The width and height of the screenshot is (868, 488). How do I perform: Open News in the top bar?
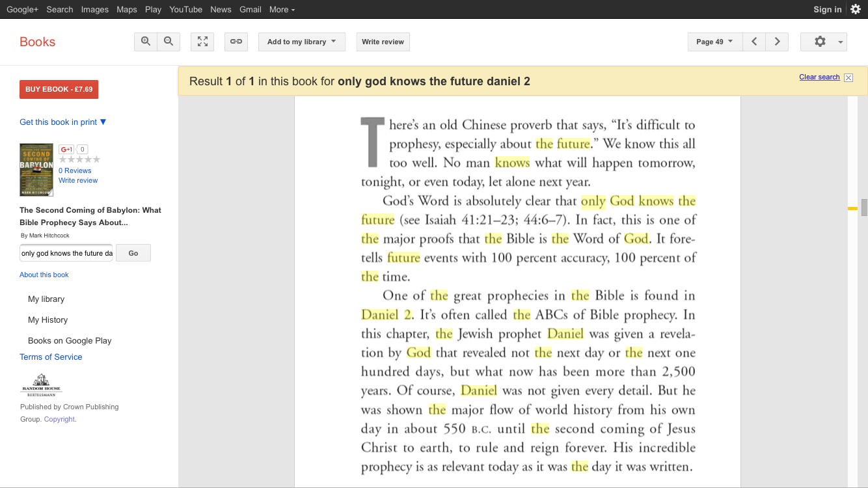(x=221, y=9)
